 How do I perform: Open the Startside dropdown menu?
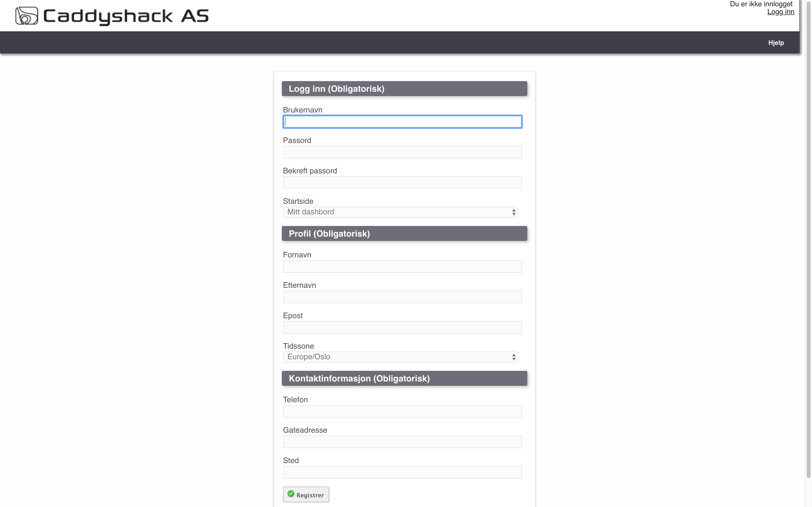(x=400, y=212)
